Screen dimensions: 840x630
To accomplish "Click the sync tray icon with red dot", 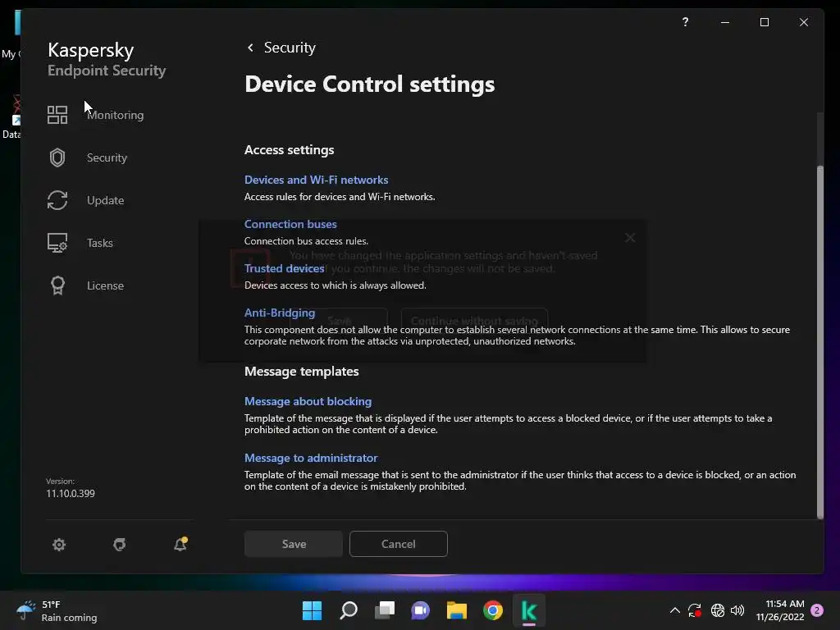I will 695,610.
